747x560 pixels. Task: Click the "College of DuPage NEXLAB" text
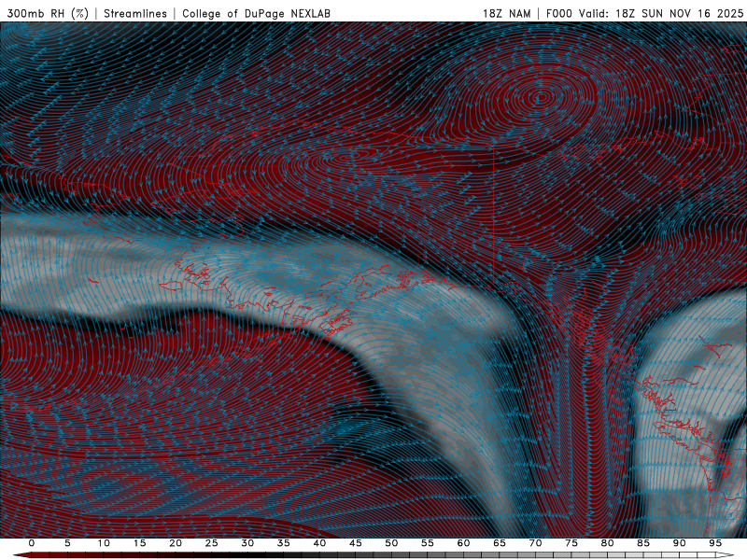pyautogui.click(x=256, y=13)
